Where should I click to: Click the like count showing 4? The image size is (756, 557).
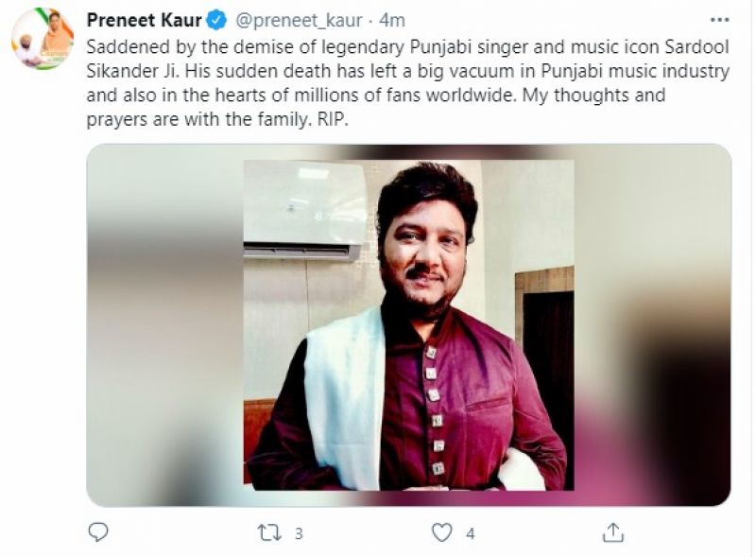point(470,532)
